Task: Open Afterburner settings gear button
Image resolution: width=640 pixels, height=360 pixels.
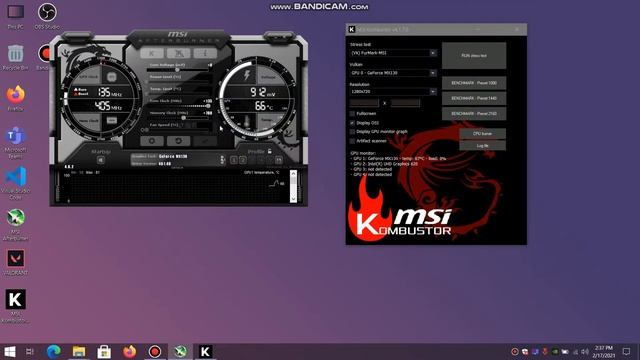Action: (152, 141)
